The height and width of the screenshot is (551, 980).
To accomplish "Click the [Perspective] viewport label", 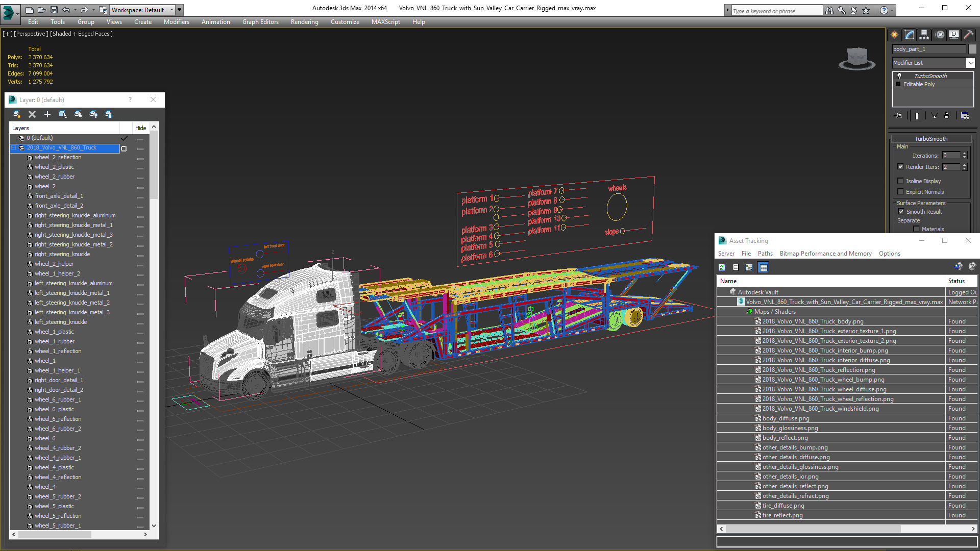I will point(31,34).
